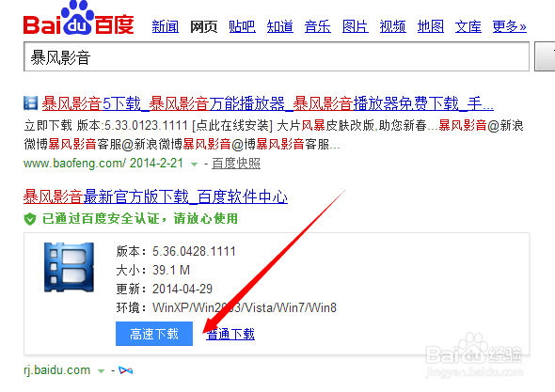Screen dimensions: 555x392
Task: Click the search button beside the input
Action: tap(545, 56)
